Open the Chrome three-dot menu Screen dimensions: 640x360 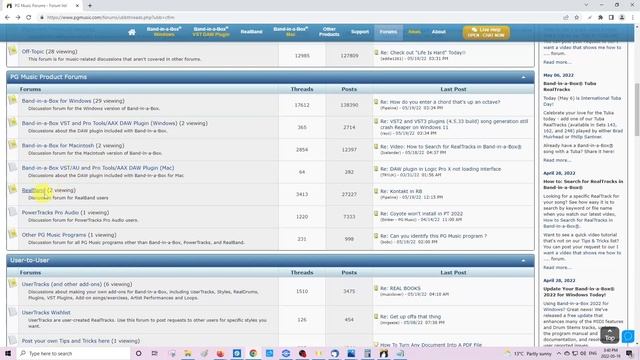tap(633, 18)
